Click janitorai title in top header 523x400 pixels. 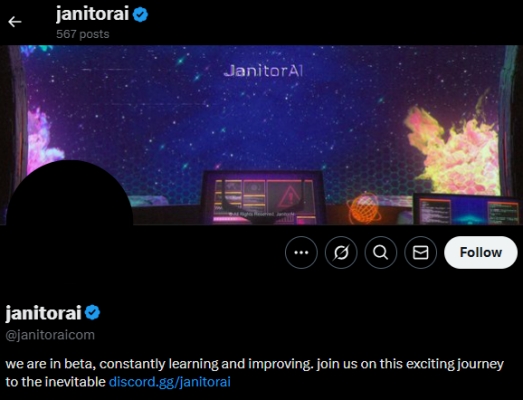[x=92, y=14]
